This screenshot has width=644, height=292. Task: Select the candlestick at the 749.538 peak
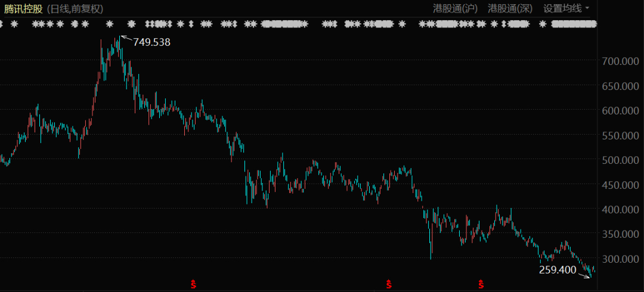pos(119,45)
